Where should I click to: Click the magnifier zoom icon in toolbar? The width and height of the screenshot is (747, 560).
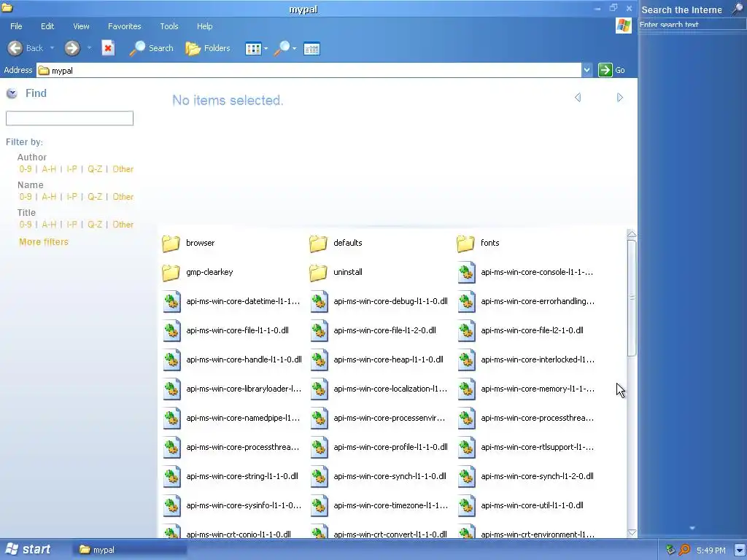[282, 48]
